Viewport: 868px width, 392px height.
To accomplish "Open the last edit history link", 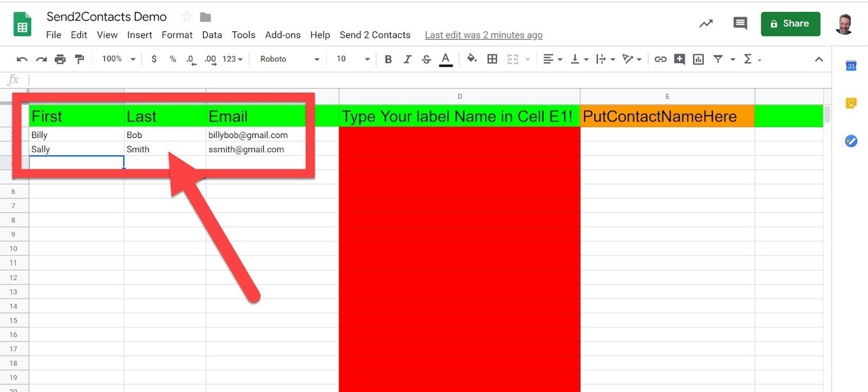I will (x=483, y=35).
